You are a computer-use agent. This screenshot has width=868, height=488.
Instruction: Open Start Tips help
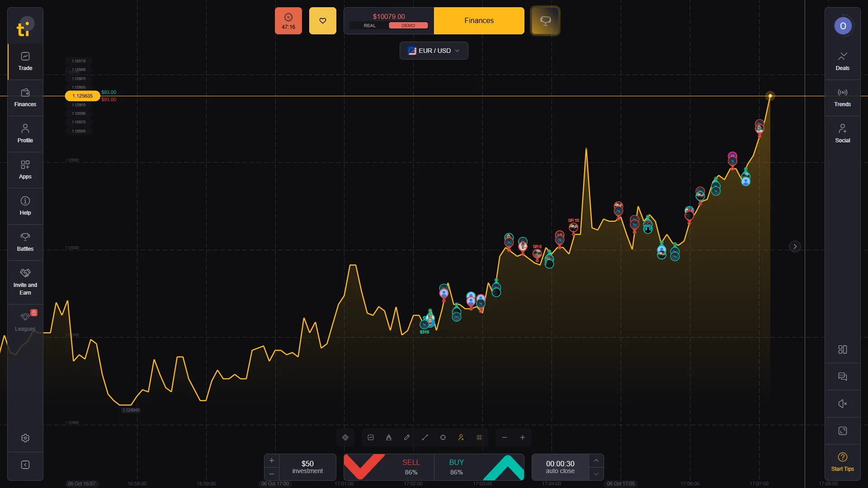tap(843, 462)
